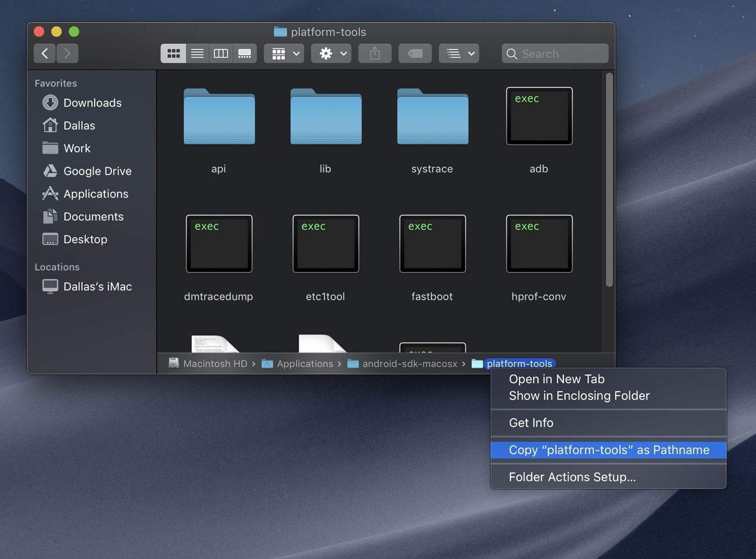756x559 pixels.
Task: Open the gear Action menu
Action: [x=331, y=54]
